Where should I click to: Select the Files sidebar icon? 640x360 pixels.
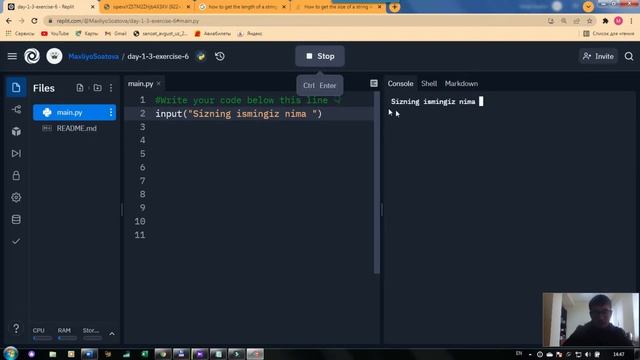pyautogui.click(x=16, y=87)
